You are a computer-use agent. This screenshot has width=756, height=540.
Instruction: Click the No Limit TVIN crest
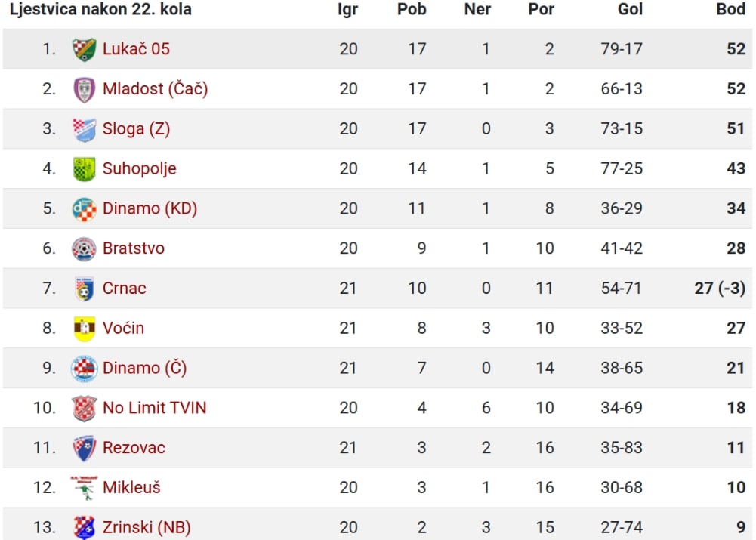tap(85, 409)
